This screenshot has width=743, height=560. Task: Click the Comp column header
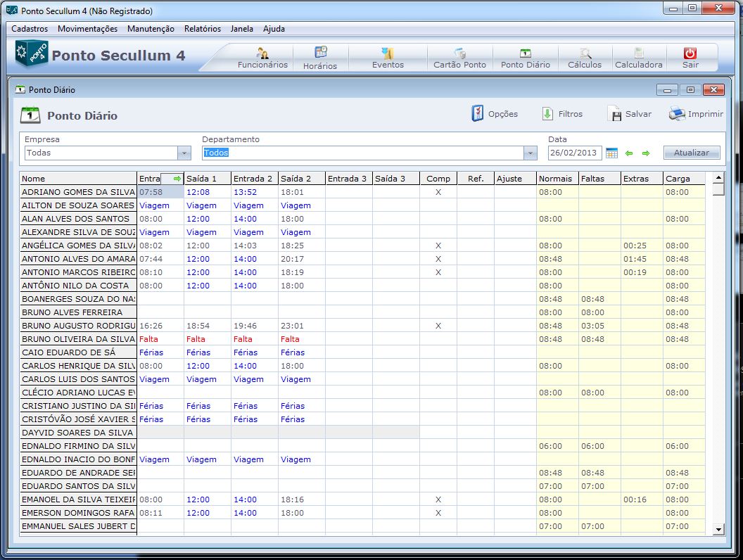(438, 179)
